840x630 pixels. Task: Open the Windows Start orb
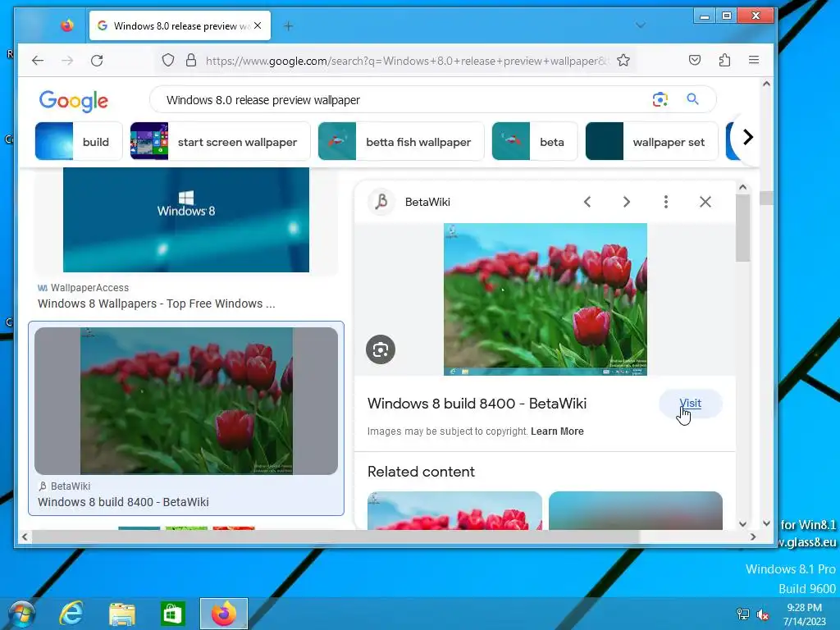pos(21,614)
